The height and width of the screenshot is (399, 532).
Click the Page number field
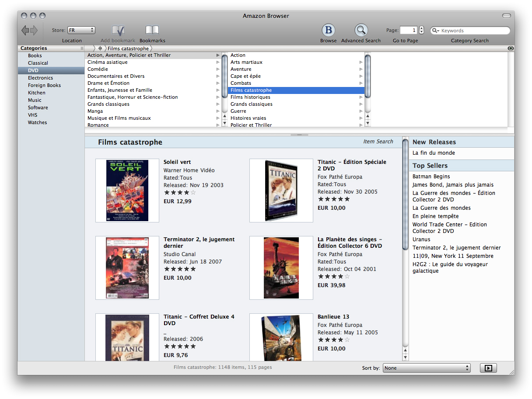coord(409,30)
